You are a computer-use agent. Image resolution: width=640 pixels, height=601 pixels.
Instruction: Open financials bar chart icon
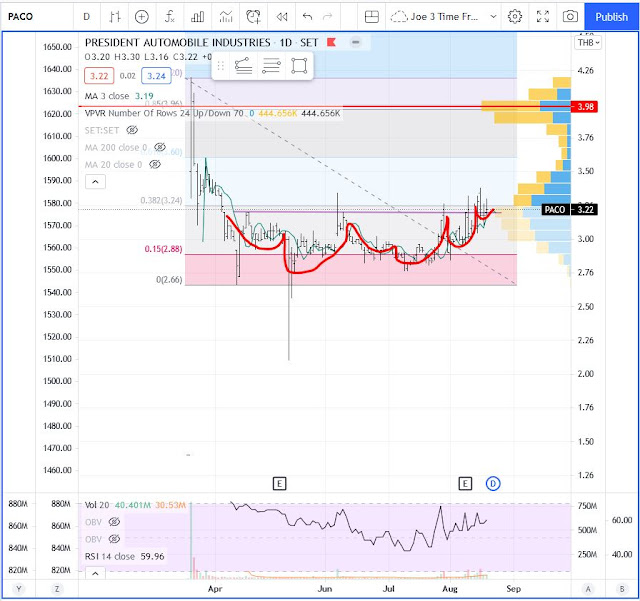coord(198,17)
